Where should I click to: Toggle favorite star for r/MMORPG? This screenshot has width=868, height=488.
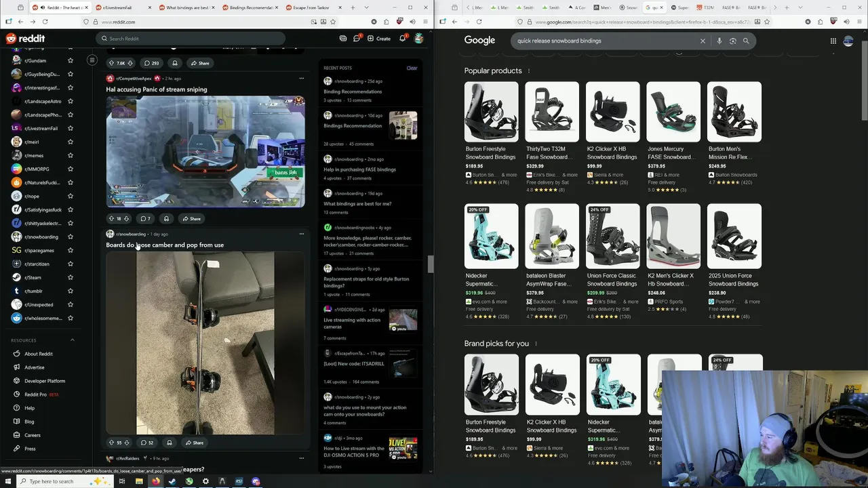click(71, 169)
